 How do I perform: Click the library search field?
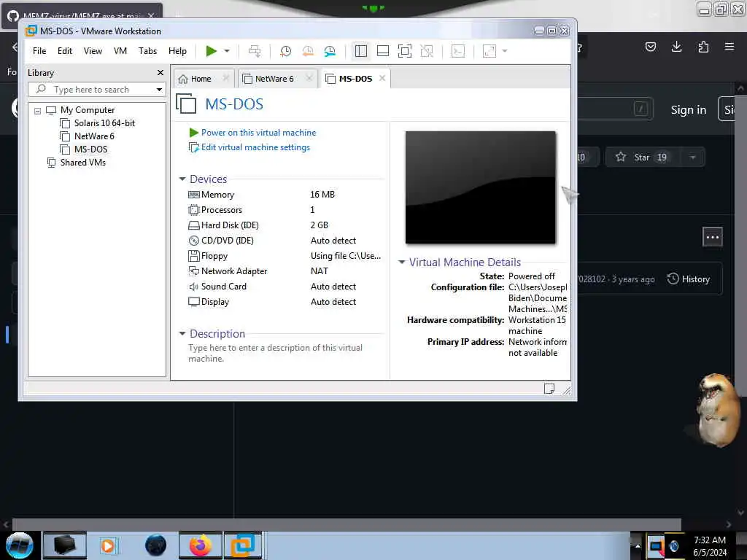(96, 90)
